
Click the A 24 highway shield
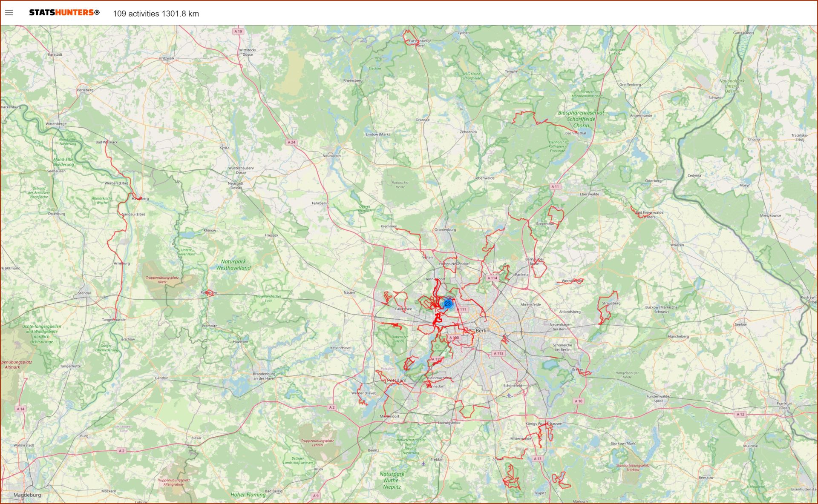click(x=291, y=142)
